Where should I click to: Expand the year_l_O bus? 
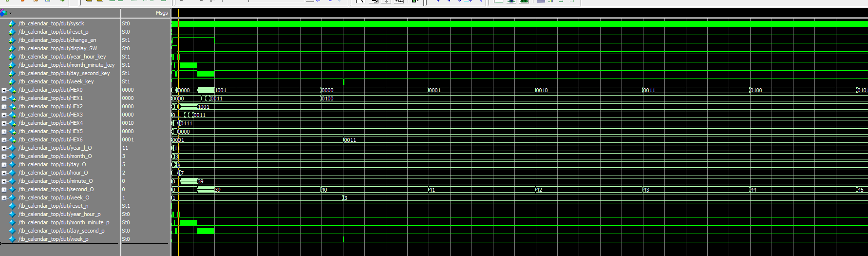click(x=4, y=148)
